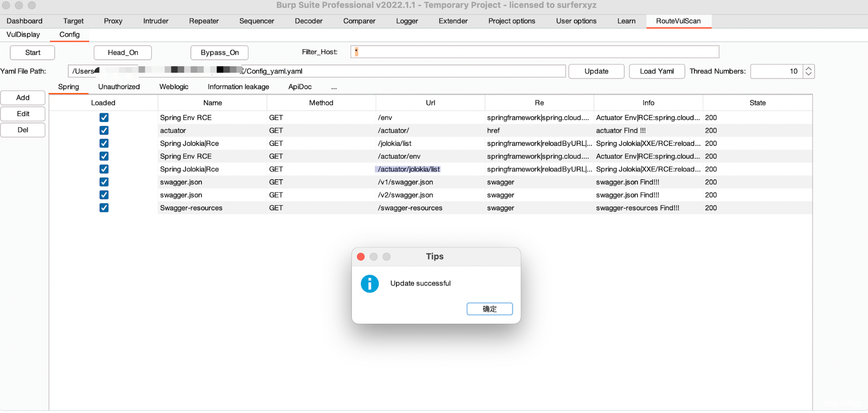
Task: Click the stepper to increase Thread Numbers
Action: (x=809, y=68)
